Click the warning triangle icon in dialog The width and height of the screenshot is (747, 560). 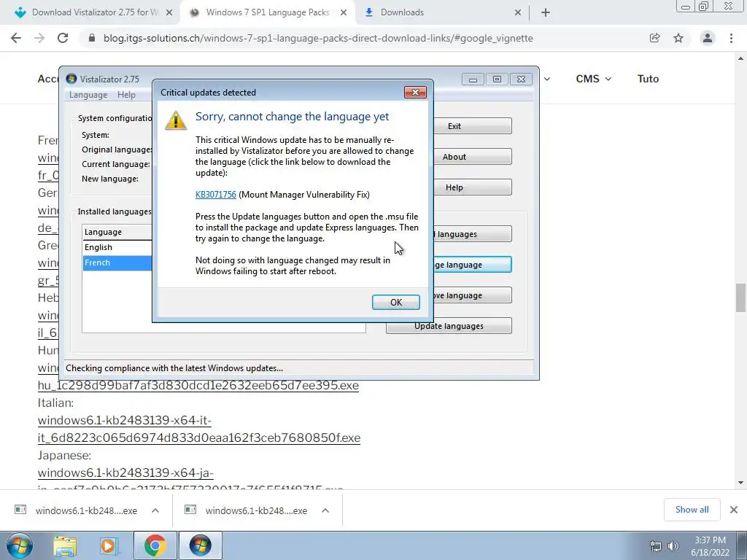pyautogui.click(x=175, y=120)
